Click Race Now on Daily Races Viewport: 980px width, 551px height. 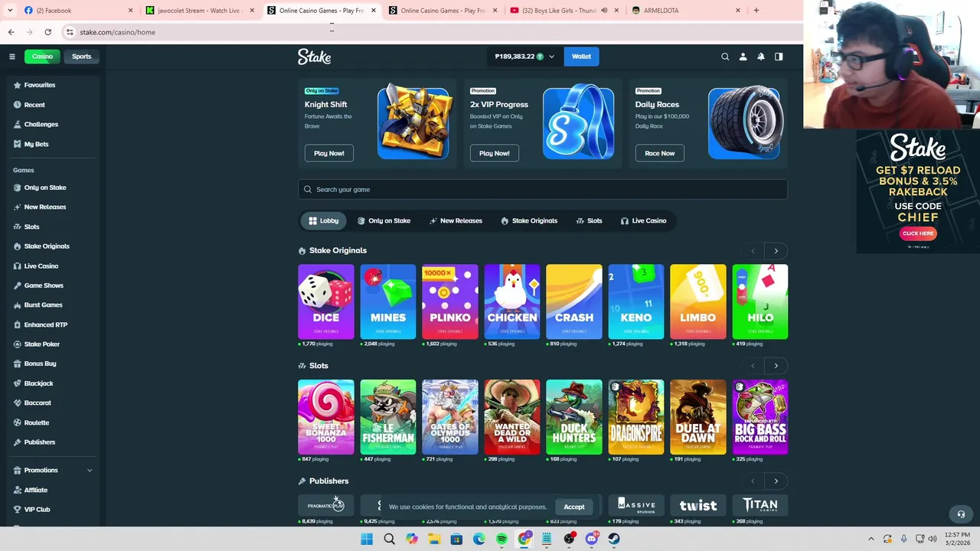[660, 153]
